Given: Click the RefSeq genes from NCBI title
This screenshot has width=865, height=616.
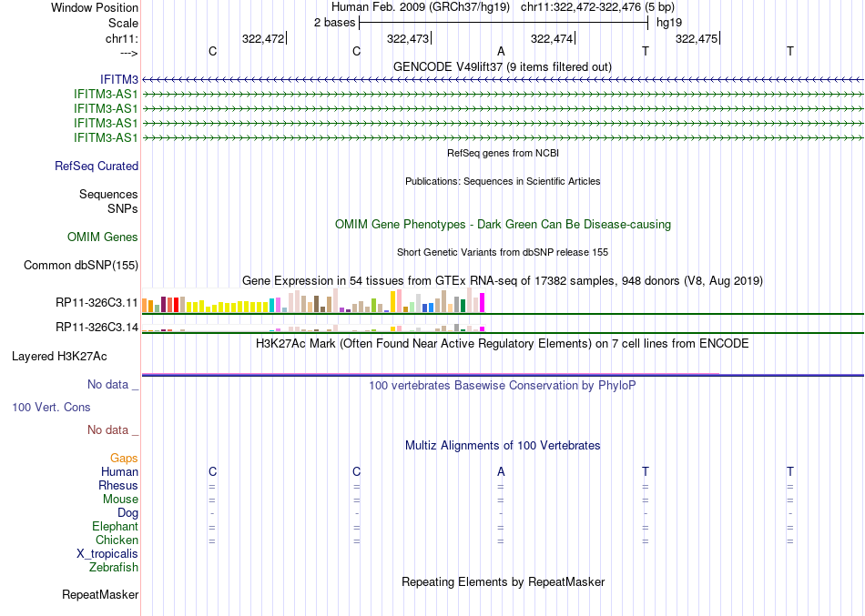Looking at the screenshot, I should pos(503,153).
